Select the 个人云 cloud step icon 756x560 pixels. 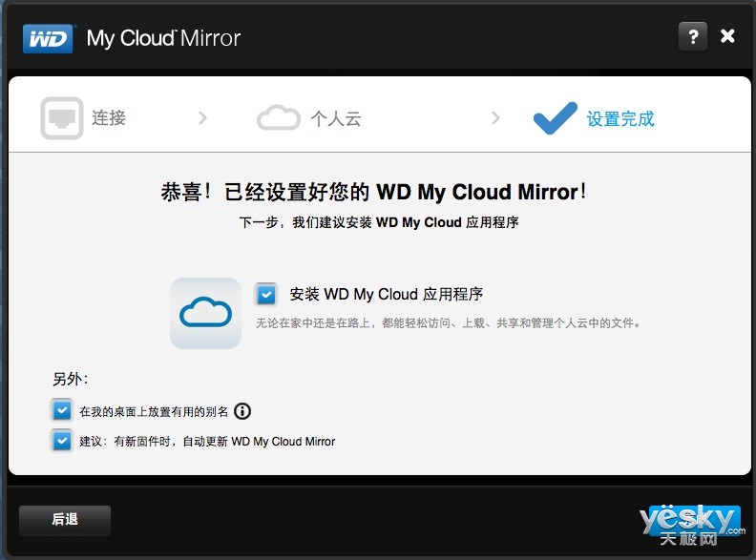coord(278,117)
